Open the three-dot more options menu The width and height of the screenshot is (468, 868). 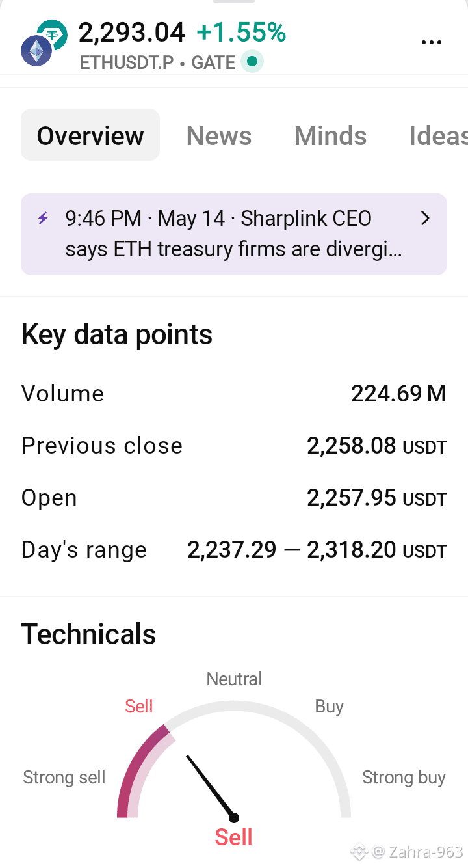tap(432, 42)
